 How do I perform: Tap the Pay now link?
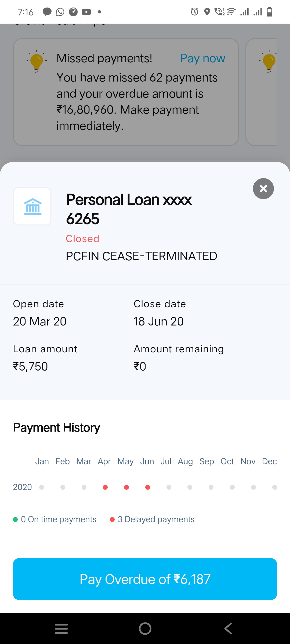click(x=202, y=58)
